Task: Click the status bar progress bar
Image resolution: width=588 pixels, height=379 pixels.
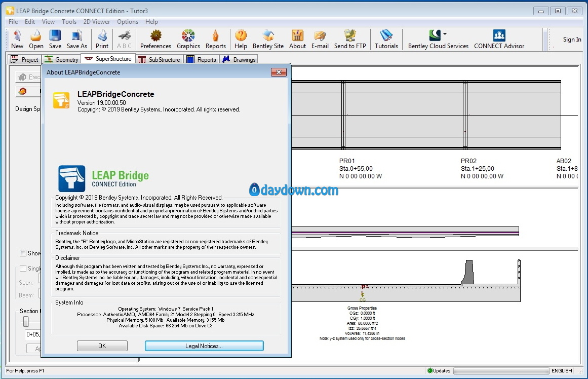Action: (x=501, y=371)
